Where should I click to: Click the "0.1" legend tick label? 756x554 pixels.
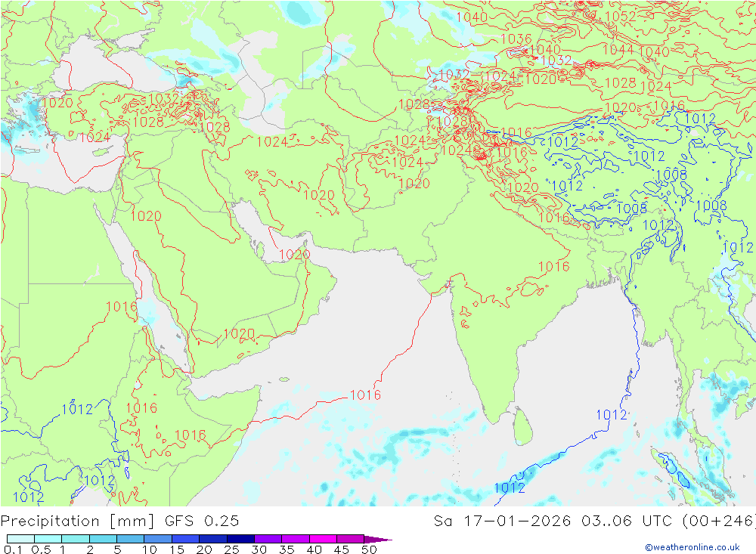tap(13, 549)
